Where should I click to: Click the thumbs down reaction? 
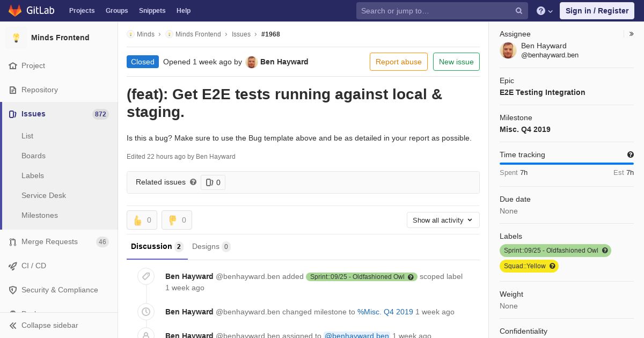pos(177,220)
